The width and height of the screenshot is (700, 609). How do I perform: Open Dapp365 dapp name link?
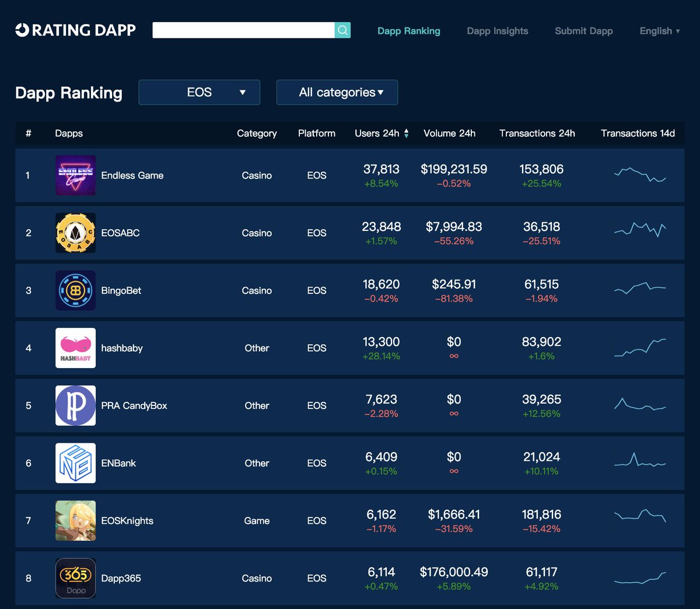(121, 579)
